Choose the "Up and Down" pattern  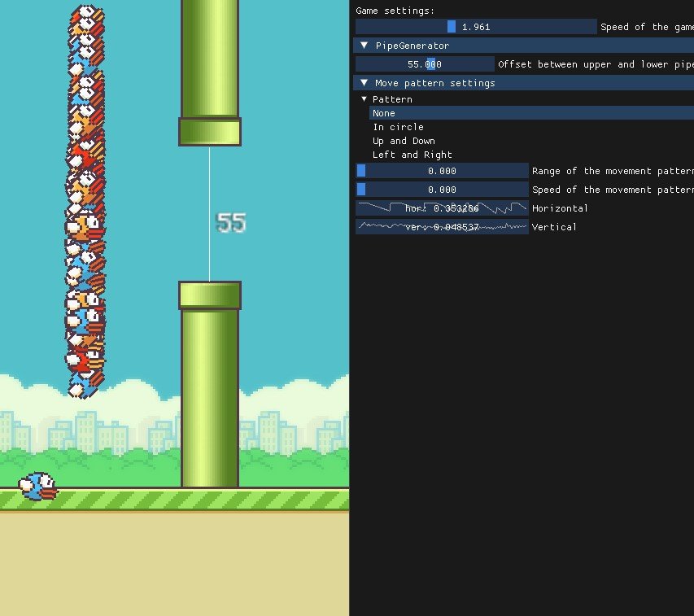404,141
